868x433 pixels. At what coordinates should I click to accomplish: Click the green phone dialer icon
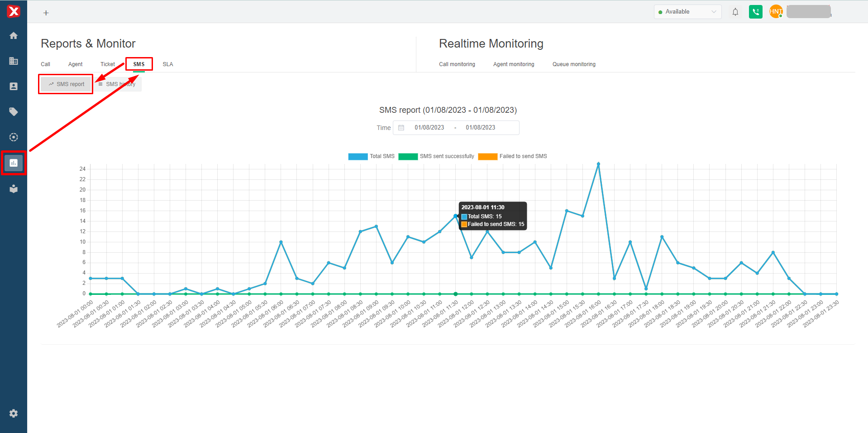click(755, 12)
